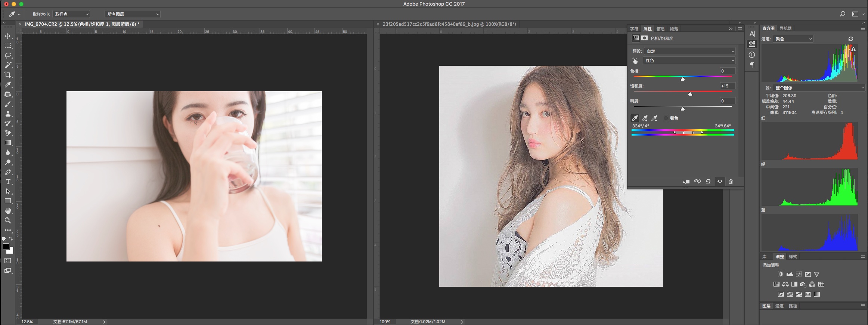Screen dimensions: 868x325
Task: Add an Invert adjustment
Action: 781,294
